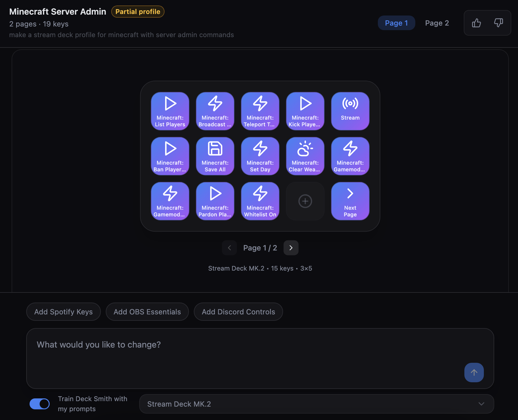Click the Add Spotify Keys button
518x420 pixels.
click(x=63, y=312)
